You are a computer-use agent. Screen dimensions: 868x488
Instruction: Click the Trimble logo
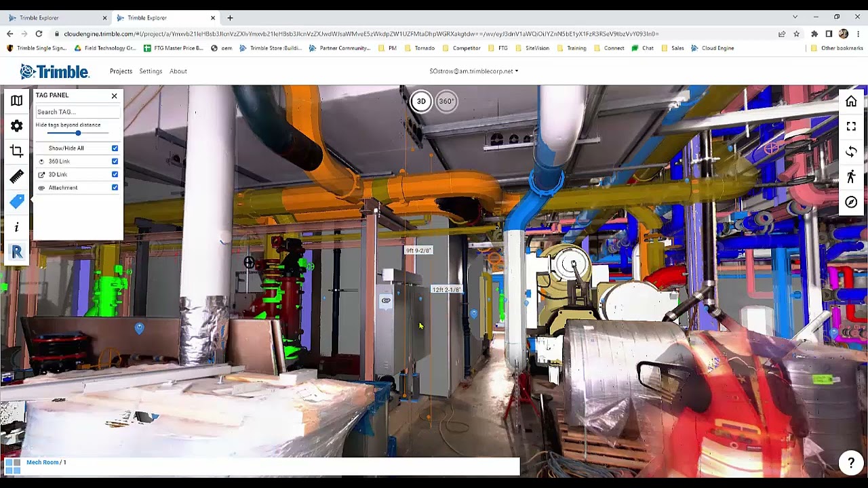pyautogui.click(x=54, y=71)
